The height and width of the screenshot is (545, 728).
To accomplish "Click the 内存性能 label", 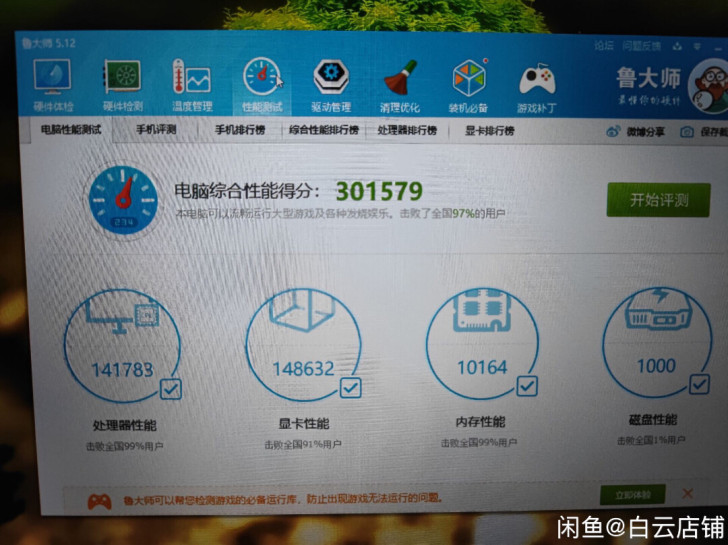I will 480,422.
